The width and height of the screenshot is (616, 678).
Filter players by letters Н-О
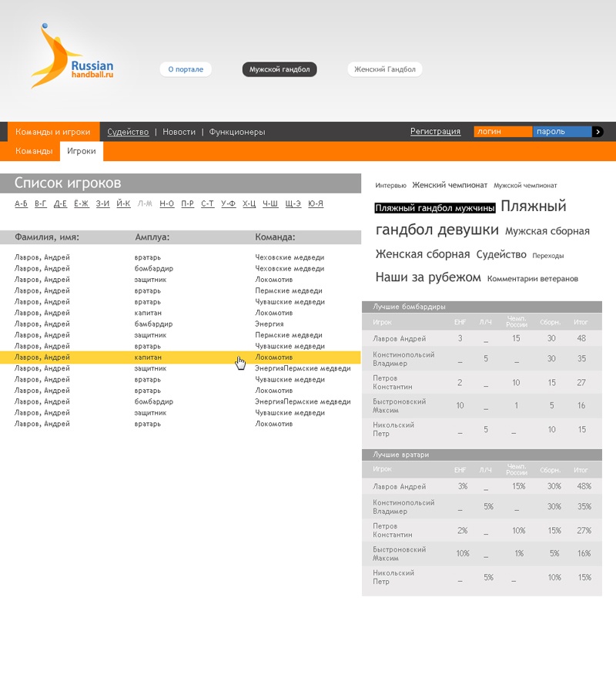tap(167, 204)
